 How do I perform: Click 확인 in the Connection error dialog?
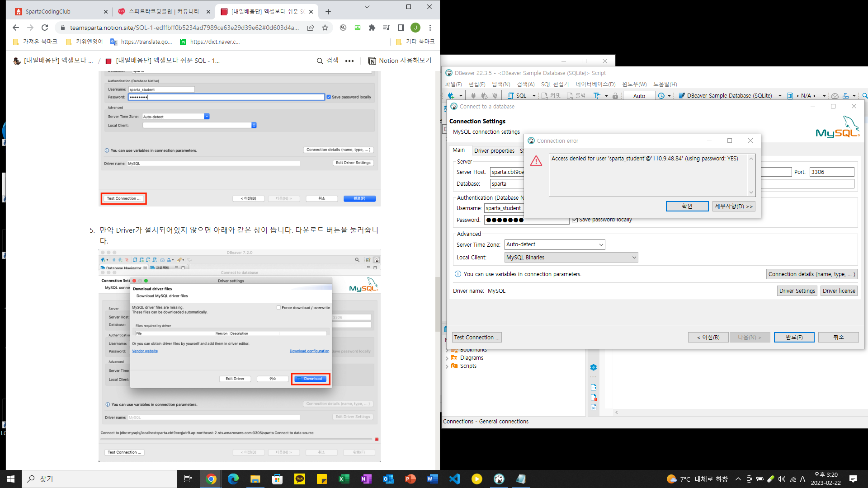tap(687, 206)
